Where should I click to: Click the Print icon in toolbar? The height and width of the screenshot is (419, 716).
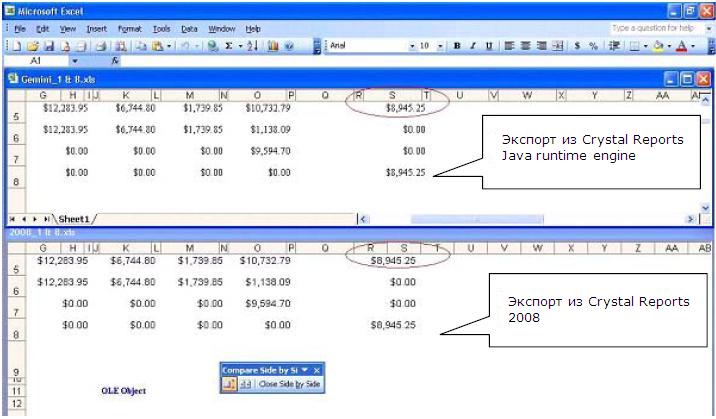pyautogui.click(x=101, y=46)
